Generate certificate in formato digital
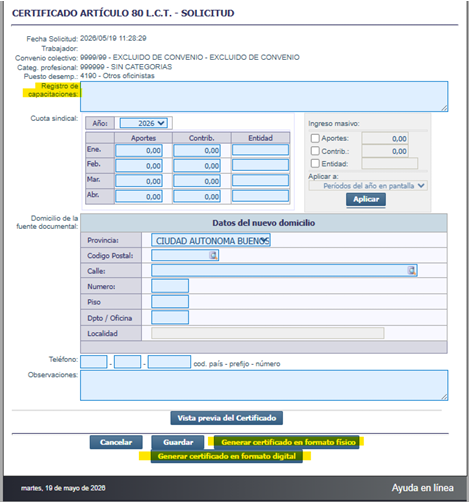The image size is (469, 502). pos(227,456)
